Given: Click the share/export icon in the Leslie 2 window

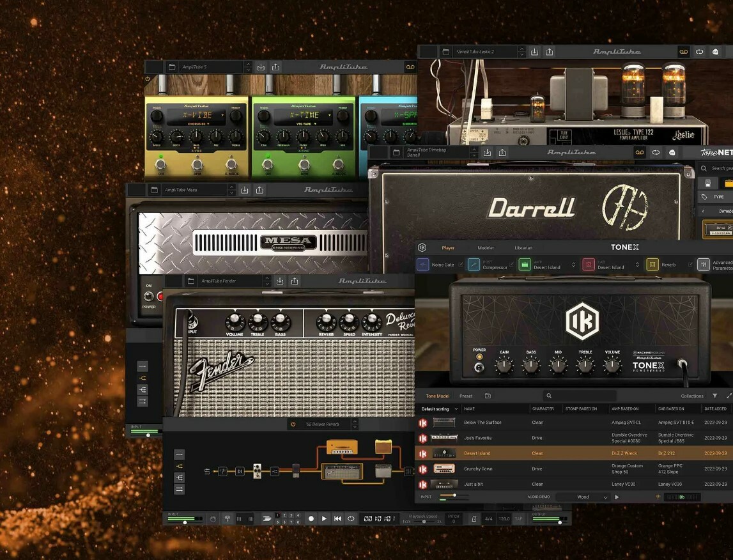Looking at the screenshot, I should click(550, 51).
